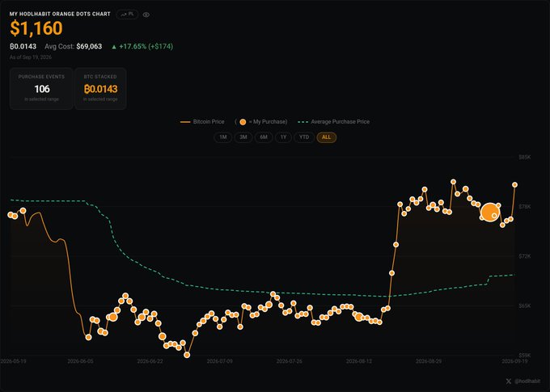Click the first purchase dot on the far left
The width and height of the screenshot is (550, 392).
(11, 214)
